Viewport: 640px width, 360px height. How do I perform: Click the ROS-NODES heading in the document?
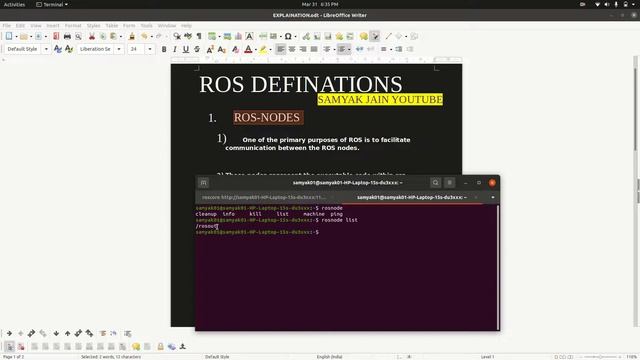pos(267,118)
